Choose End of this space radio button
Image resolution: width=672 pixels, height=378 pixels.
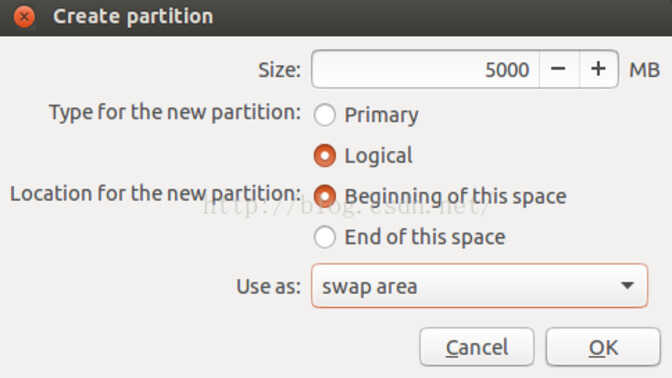(324, 237)
